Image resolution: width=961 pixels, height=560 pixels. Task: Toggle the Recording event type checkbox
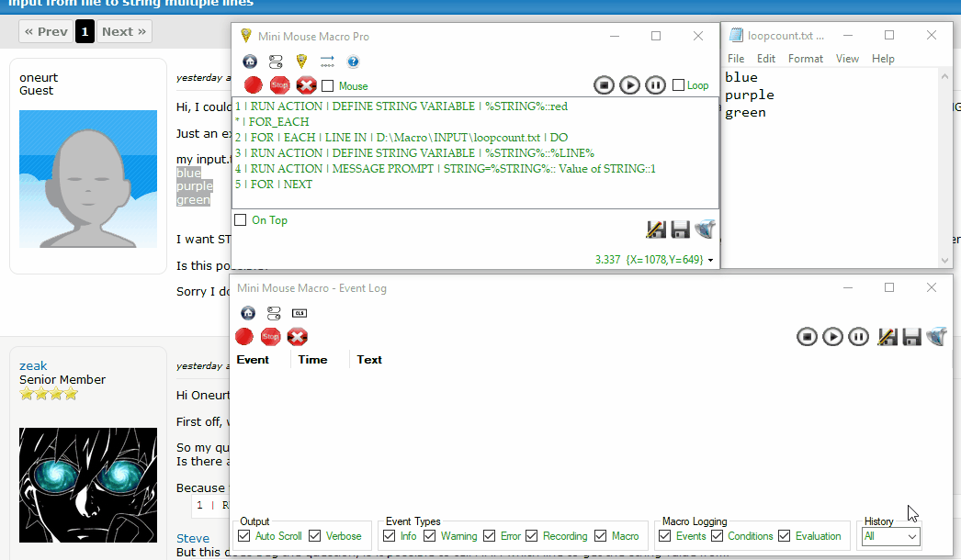(x=531, y=535)
